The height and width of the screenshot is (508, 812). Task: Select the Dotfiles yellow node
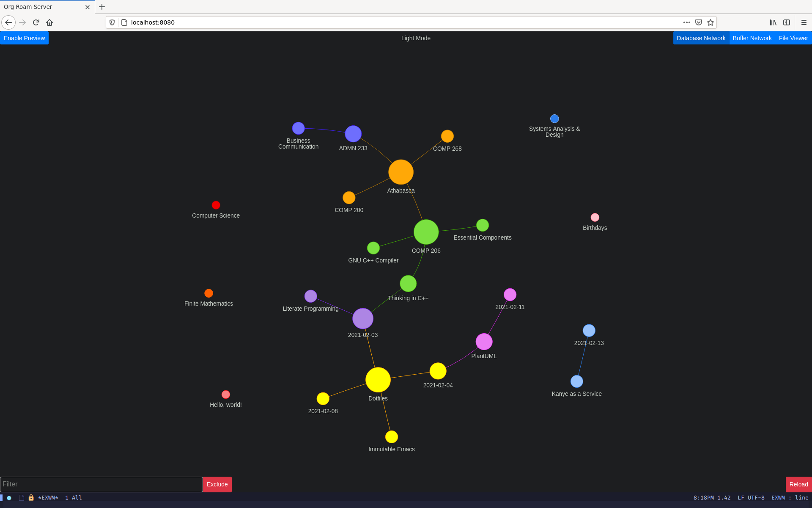(x=378, y=381)
